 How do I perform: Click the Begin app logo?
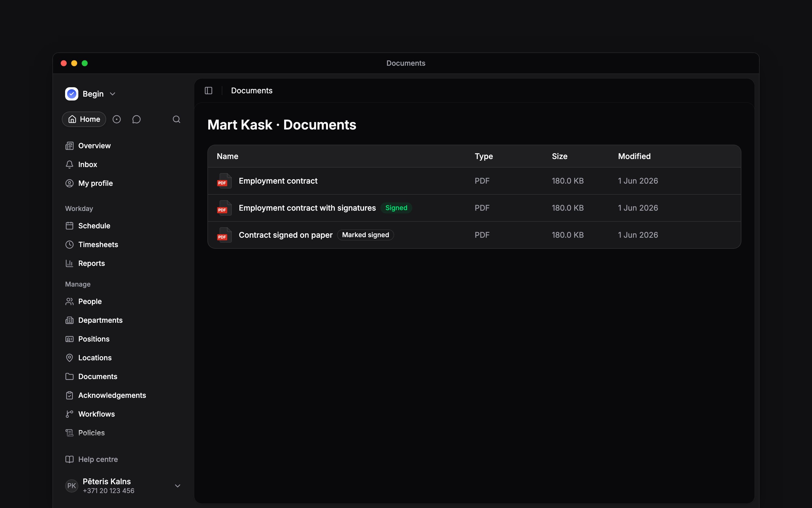(x=71, y=94)
